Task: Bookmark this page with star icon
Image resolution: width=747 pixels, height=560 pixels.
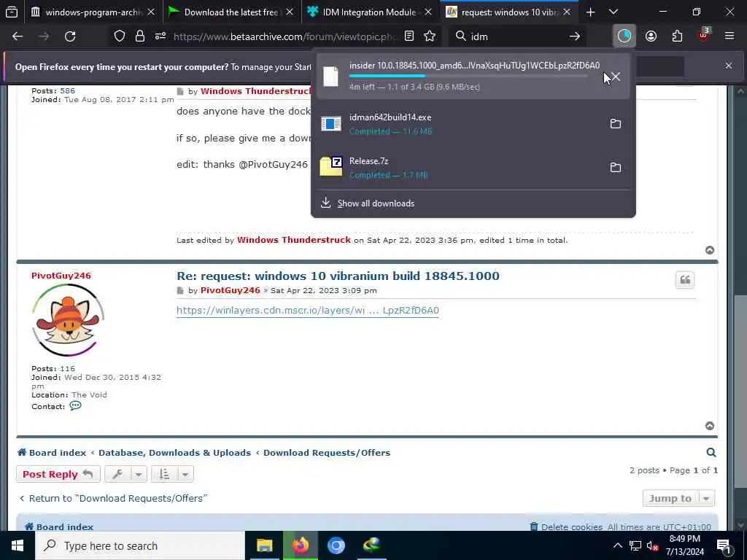Action: pyautogui.click(x=430, y=36)
